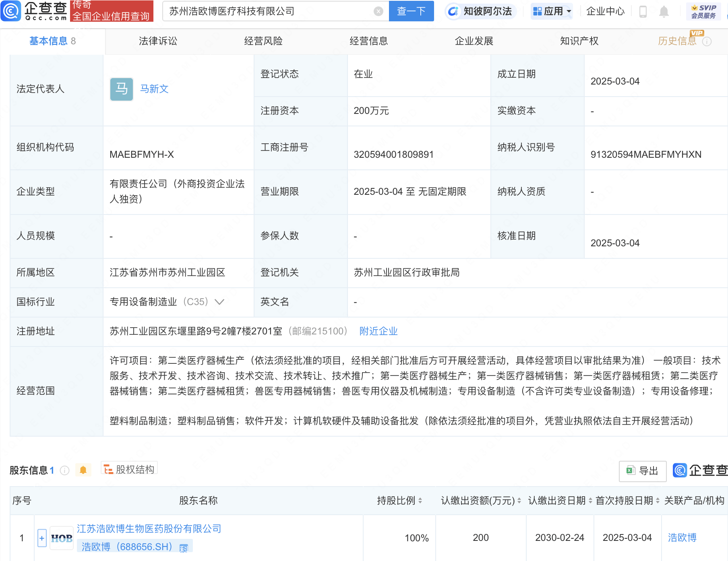The image size is (728, 561).
Task: Open the 应用 dropdown menu
Action: pos(552,11)
